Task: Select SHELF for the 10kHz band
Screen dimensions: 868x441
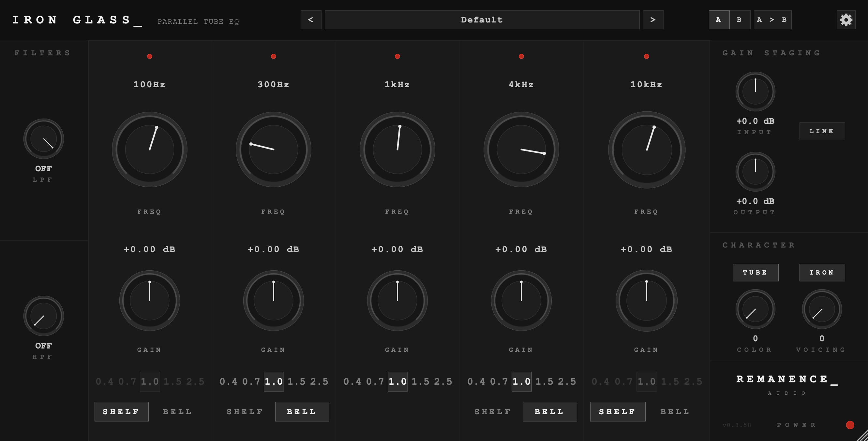Action: [x=618, y=411]
